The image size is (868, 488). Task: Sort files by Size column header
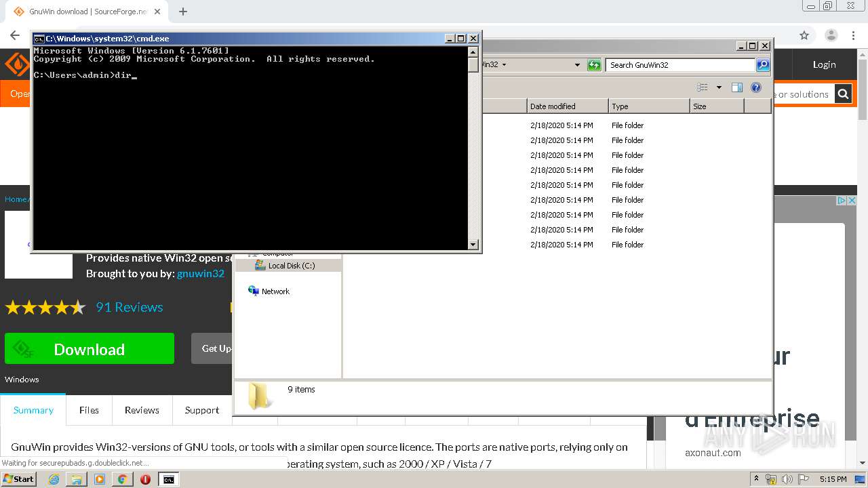[x=717, y=106]
